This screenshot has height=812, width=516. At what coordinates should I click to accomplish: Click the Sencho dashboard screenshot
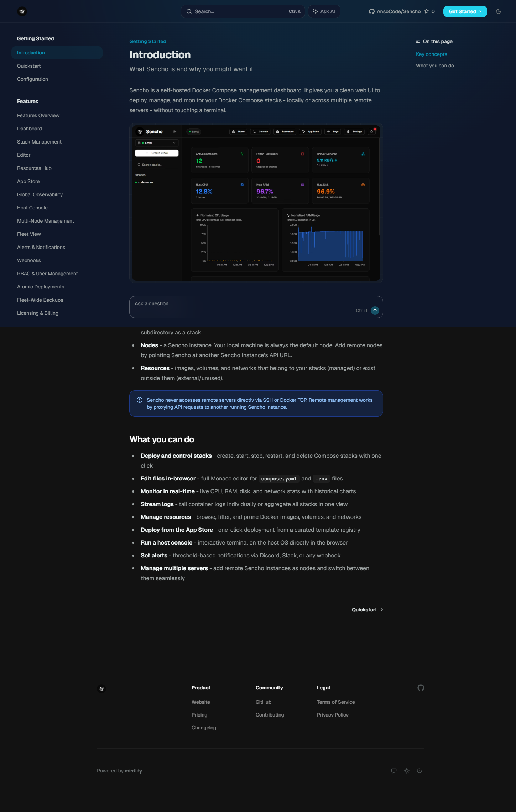click(x=256, y=203)
